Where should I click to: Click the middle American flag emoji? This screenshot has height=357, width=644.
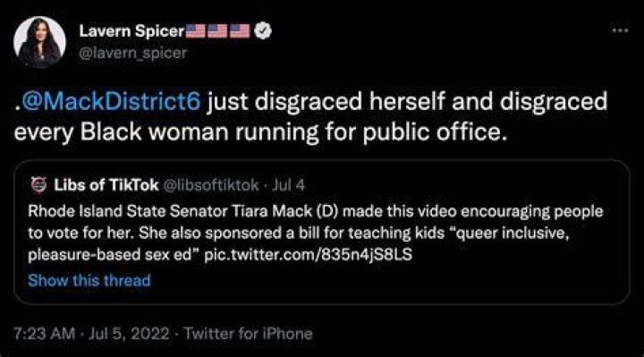click(217, 30)
